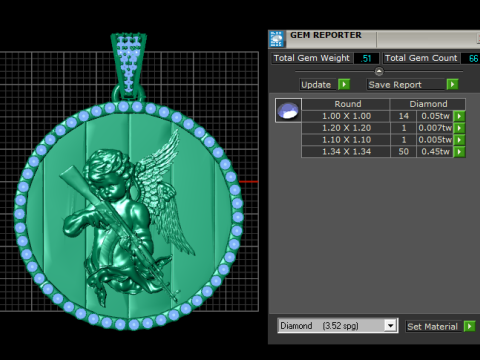Click the green arrow next to Update

344,84
